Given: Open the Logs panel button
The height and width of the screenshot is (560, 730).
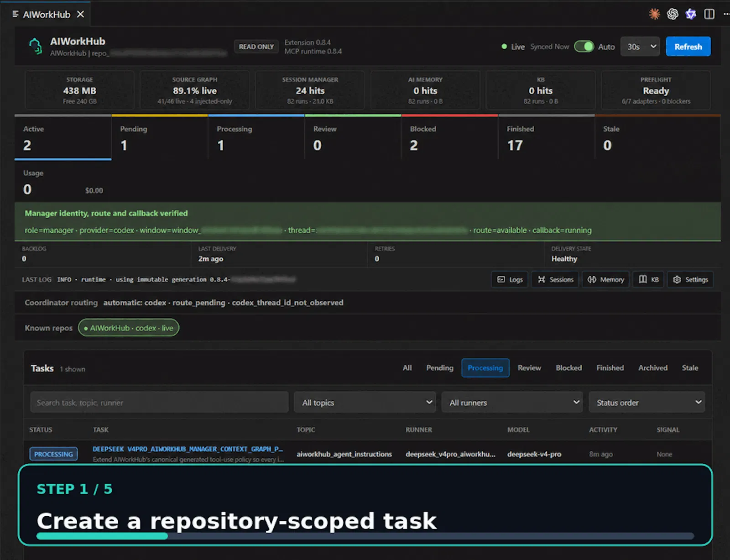Looking at the screenshot, I should [510, 279].
